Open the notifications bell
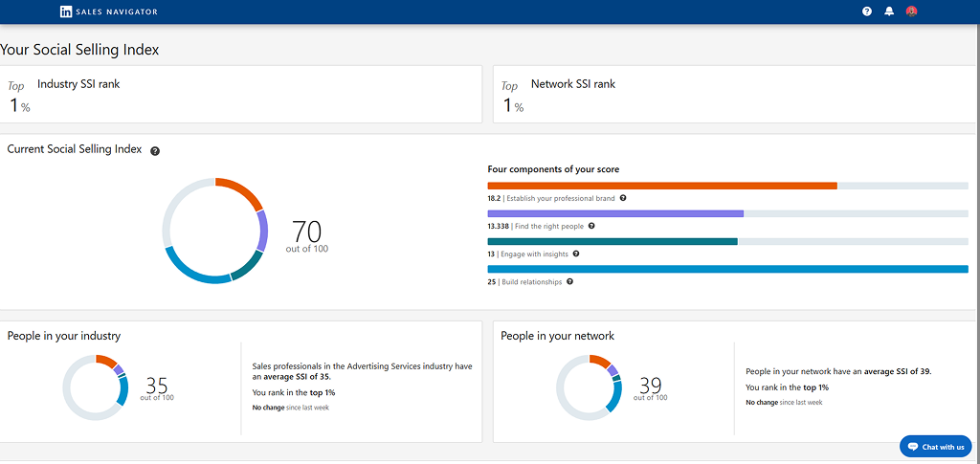This screenshot has width=980, height=464. [889, 11]
